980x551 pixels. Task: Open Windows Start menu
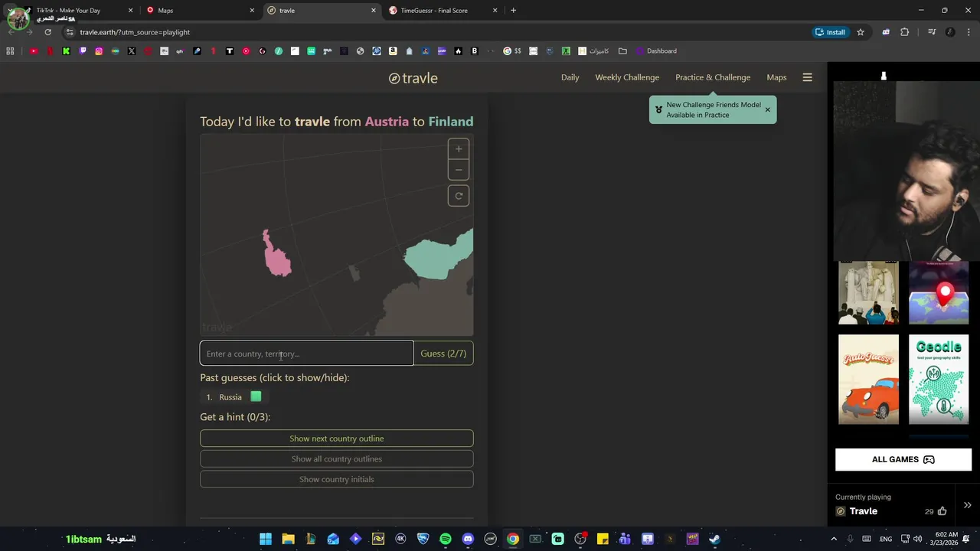[x=266, y=539]
